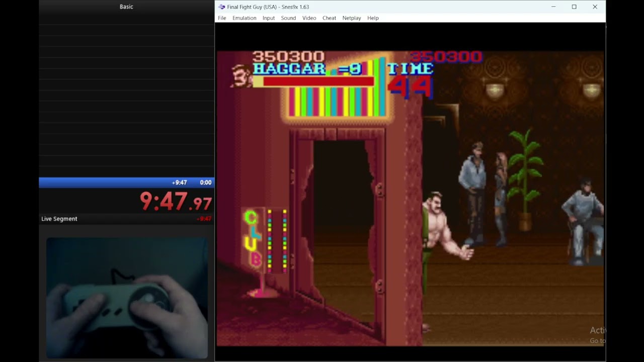644x362 pixels.
Task: Click the Snes9x window title text
Action: click(268, 7)
